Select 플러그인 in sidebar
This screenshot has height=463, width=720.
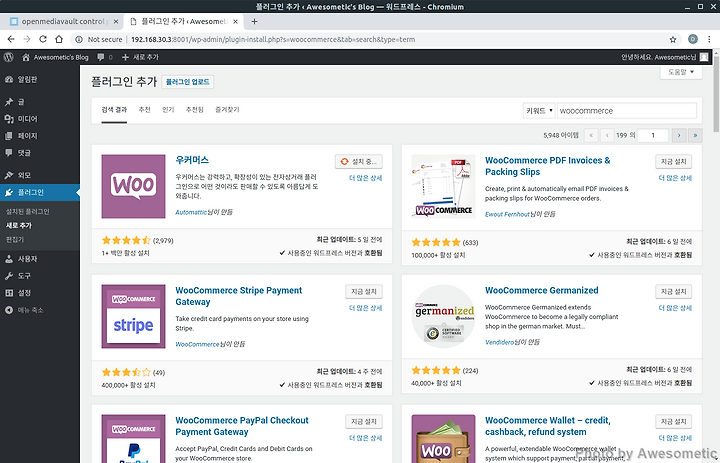(40, 192)
